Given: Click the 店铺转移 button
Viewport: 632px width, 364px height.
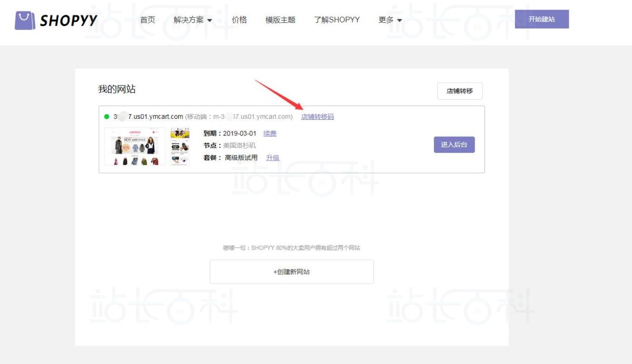Looking at the screenshot, I should pos(460,91).
